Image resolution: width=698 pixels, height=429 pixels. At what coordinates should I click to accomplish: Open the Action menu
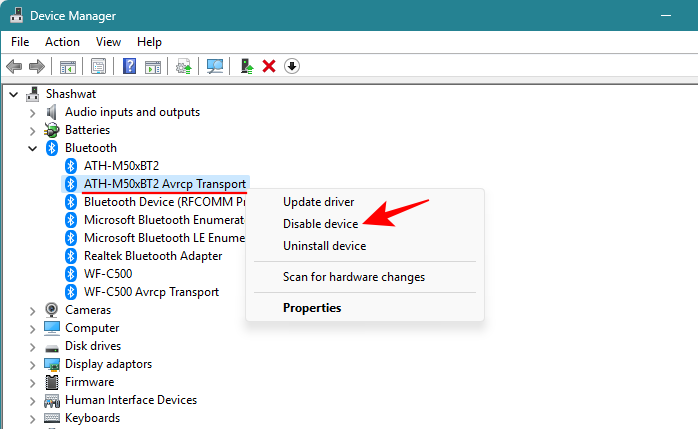click(x=62, y=42)
